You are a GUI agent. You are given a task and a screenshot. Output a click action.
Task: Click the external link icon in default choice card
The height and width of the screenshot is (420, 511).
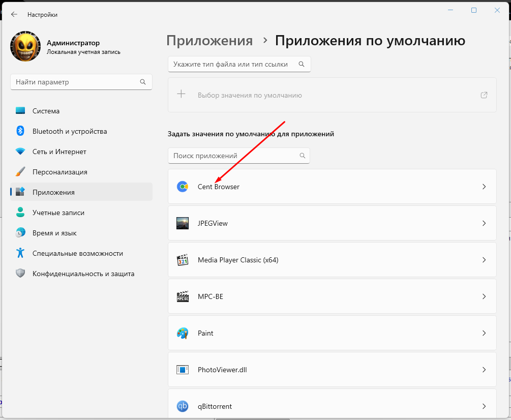484,95
